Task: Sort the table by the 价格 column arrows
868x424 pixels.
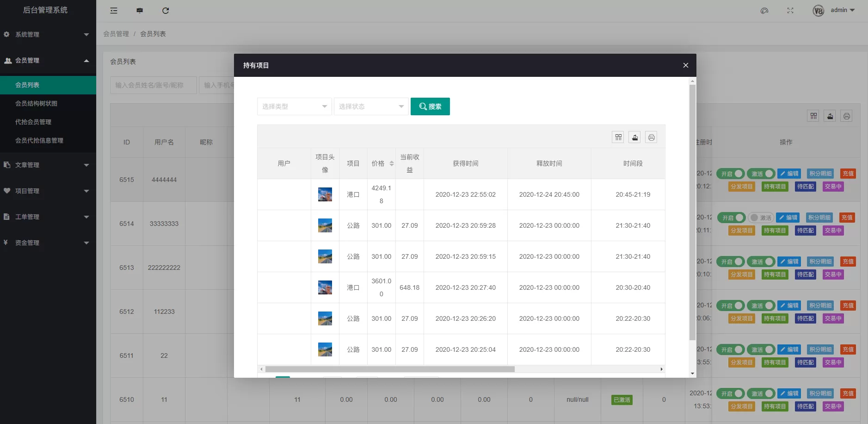Action: coord(391,163)
